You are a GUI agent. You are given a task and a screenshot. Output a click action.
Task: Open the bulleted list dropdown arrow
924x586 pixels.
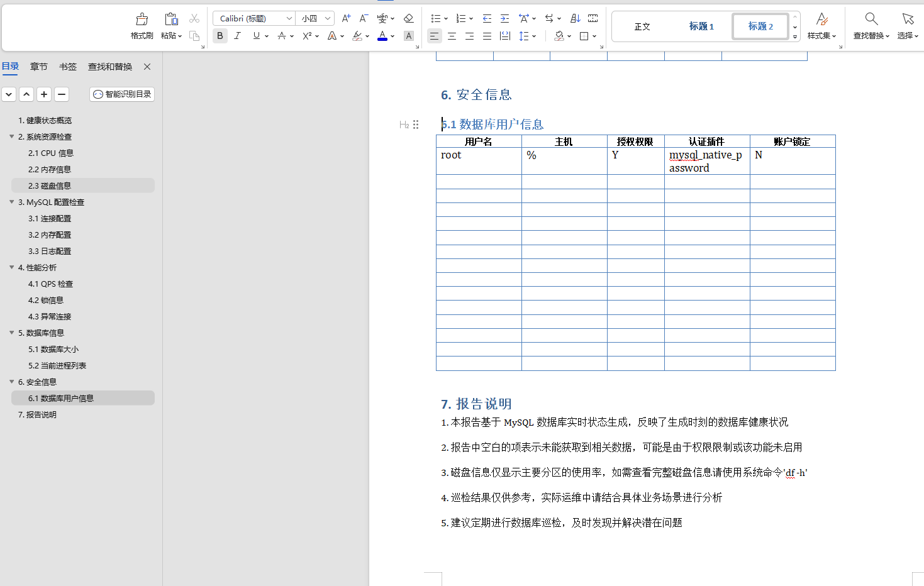[x=446, y=19]
